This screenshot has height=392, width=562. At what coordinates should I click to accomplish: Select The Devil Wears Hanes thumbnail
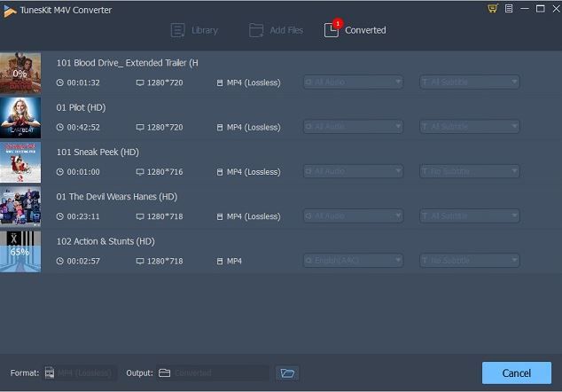[20, 207]
